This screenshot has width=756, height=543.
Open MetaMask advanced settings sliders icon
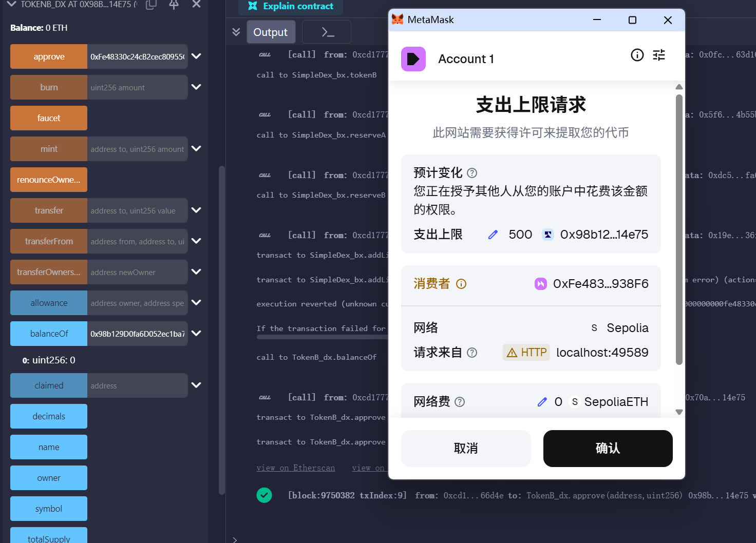[659, 55]
